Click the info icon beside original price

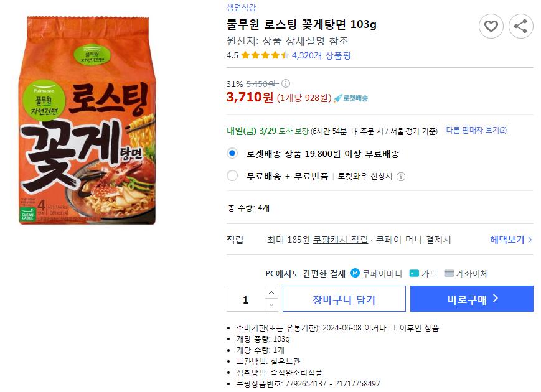pyautogui.click(x=286, y=83)
